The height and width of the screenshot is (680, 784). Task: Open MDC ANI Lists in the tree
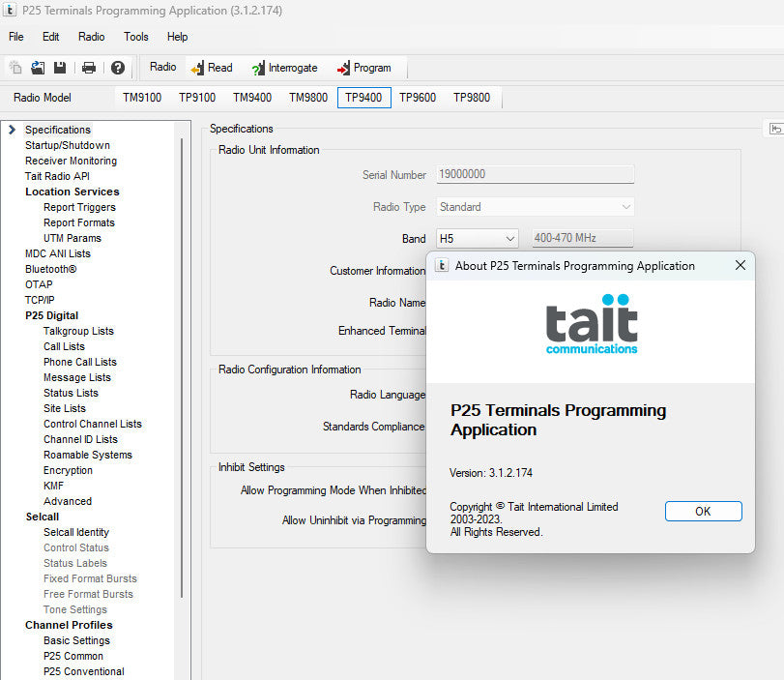pyautogui.click(x=58, y=253)
